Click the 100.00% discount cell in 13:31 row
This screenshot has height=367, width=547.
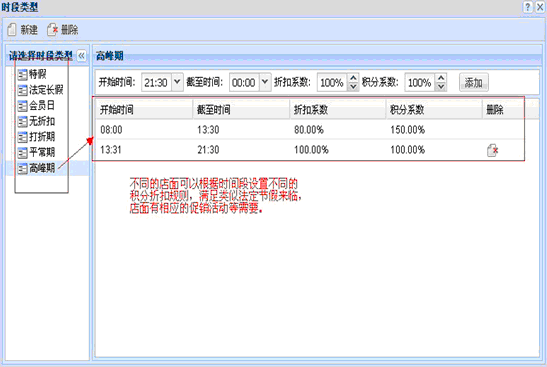pyautogui.click(x=338, y=150)
